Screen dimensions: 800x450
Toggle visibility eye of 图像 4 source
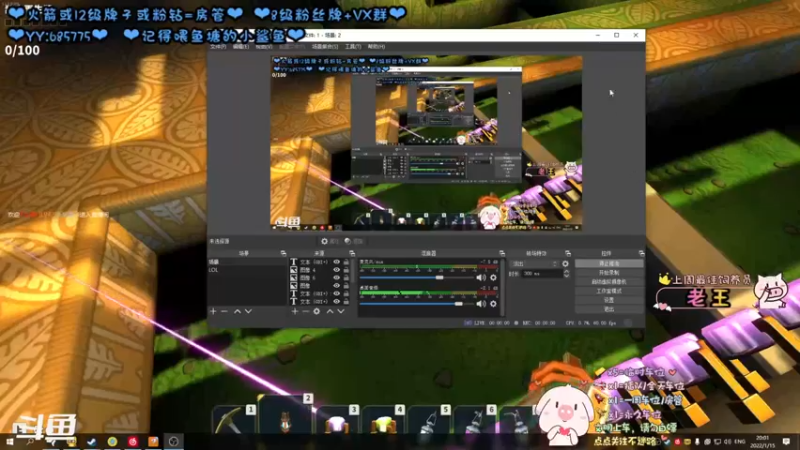pyautogui.click(x=336, y=270)
